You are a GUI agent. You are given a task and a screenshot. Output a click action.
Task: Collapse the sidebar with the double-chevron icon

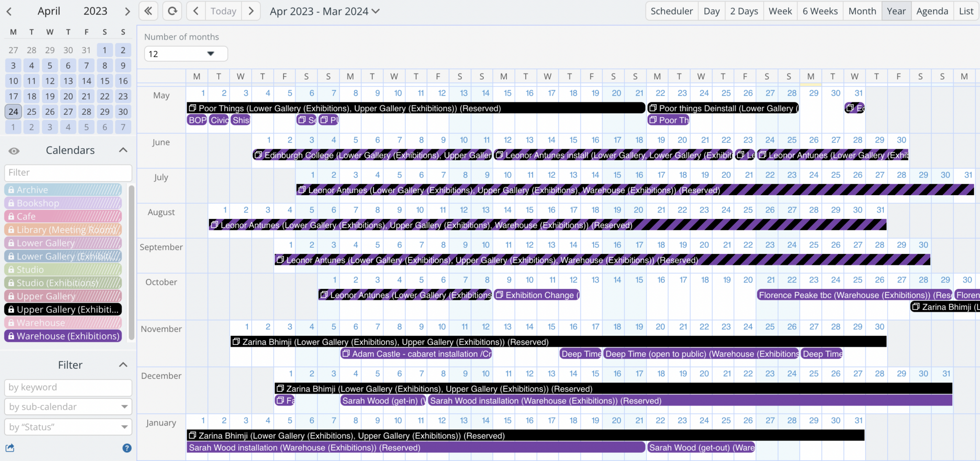[x=148, y=11]
